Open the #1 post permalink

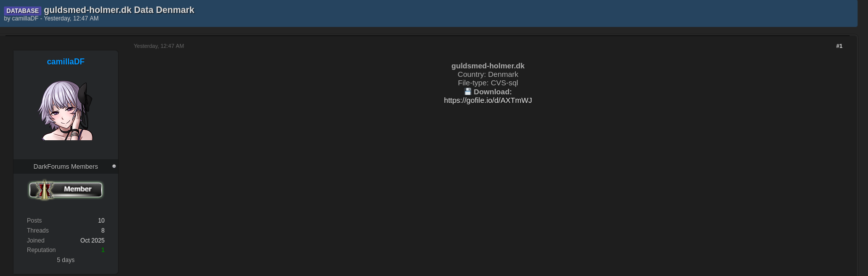pyautogui.click(x=839, y=46)
